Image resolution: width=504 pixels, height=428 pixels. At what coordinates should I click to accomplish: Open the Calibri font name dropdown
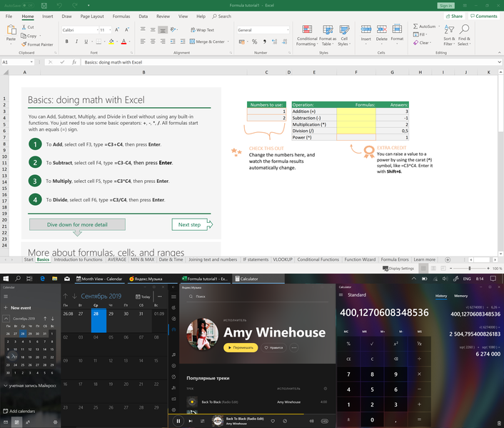(x=97, y=30)
